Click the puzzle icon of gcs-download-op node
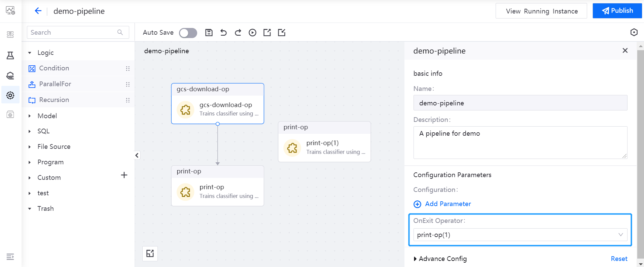Image resolution: width=644 pixels, height=267 pixels. click(185, 110)
